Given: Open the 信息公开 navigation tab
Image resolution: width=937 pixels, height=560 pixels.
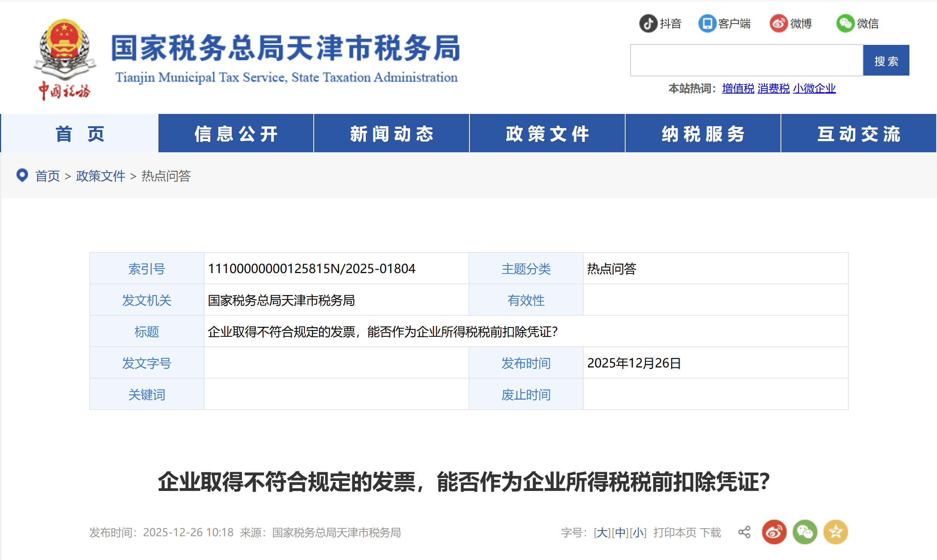Looking at the screenshot, I should pos(236,133).
